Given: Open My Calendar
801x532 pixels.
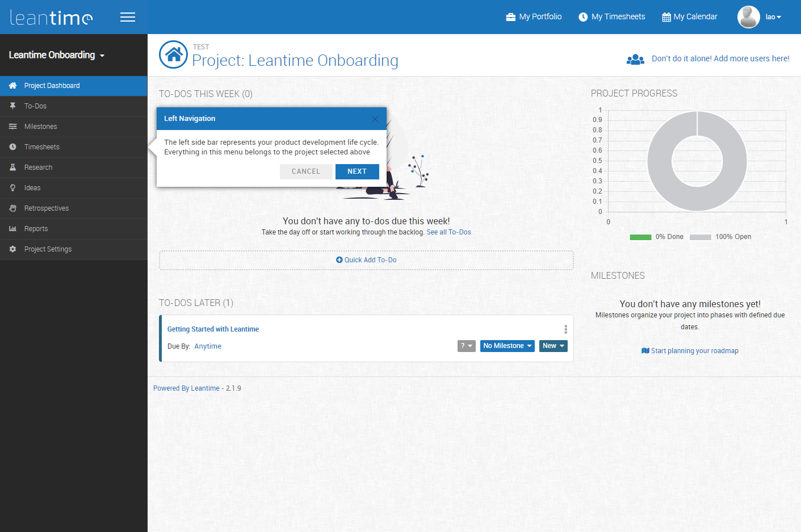Looking at the screenshot, I should point(690,17).
